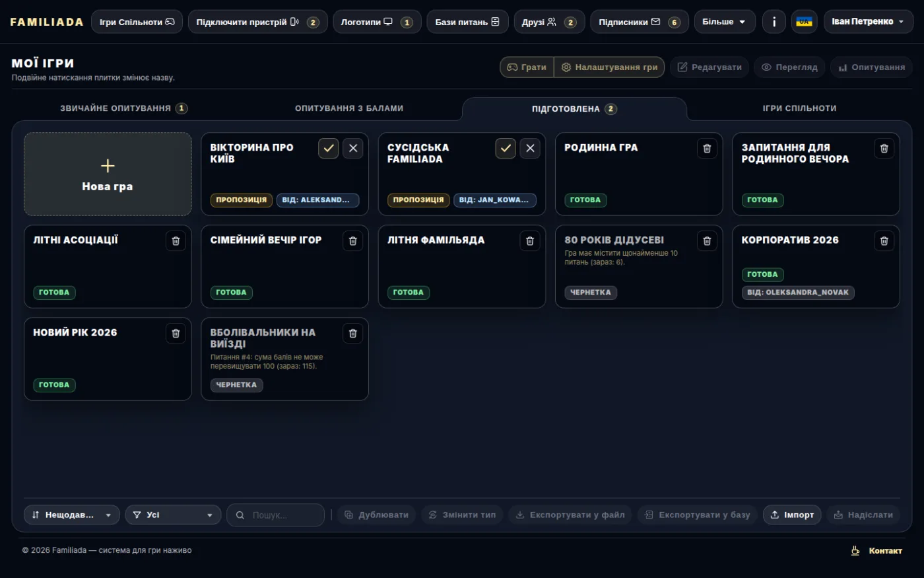Click the Готова badge on Родинна гра
The image size is (924, 578).
(585, 200)
